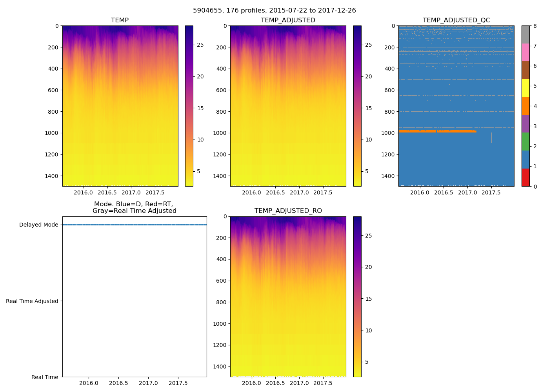Click the brown swatch in QC colorbar
Image resolution: width=549 pixels, height=392 pixels.
click(525, 70)
